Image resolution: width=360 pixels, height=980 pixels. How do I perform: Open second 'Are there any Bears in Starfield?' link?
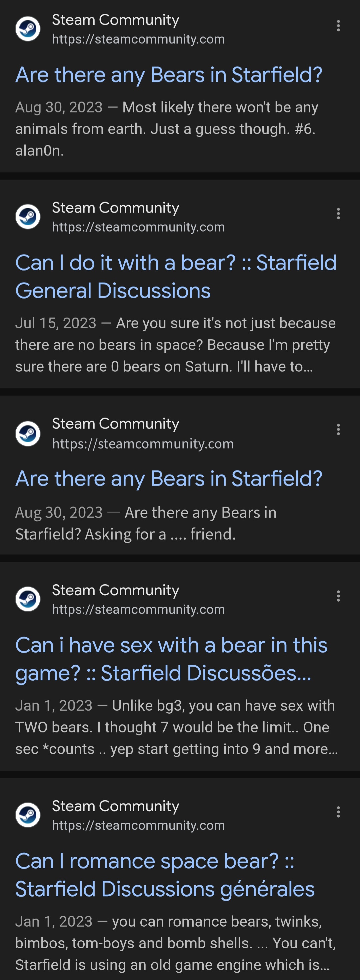[x=168, y=478]
